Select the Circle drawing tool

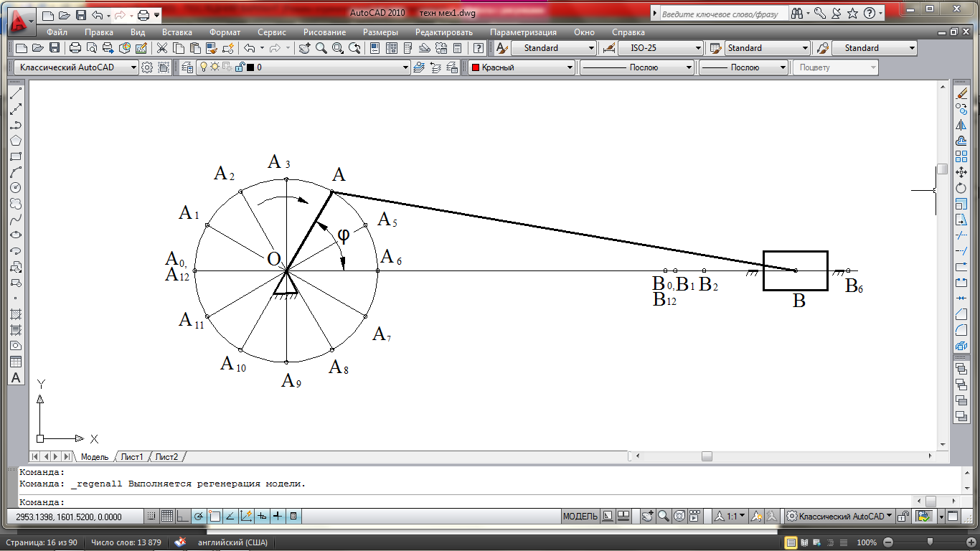tap(16, 188)
